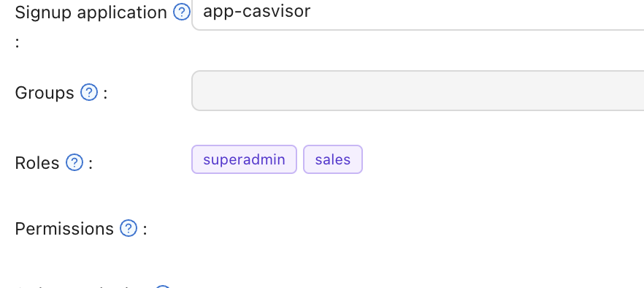Click the cut-off label below Permissions
The width and height of the screenshot is (644, 288).
(82, 286)
